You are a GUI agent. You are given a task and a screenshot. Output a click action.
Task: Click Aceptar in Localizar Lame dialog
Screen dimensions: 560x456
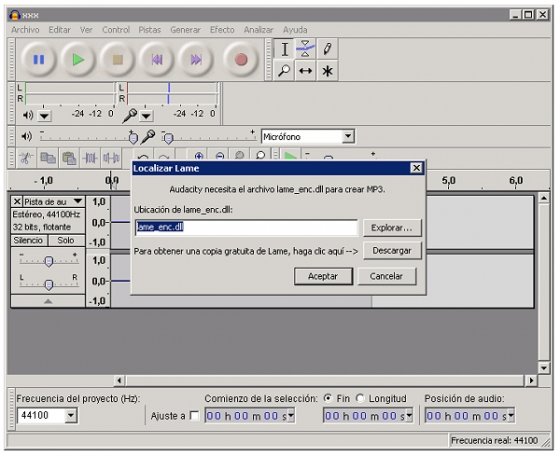tap(323, 276)
